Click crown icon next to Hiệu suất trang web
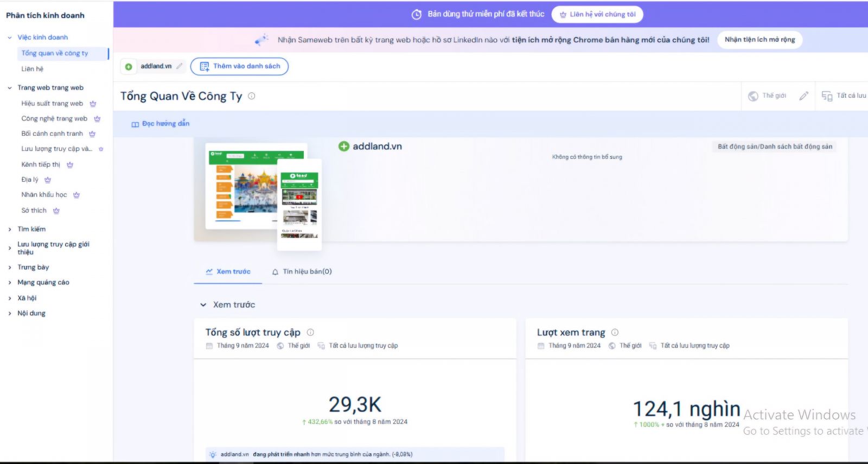868x464 pixels. coord(93,104)
